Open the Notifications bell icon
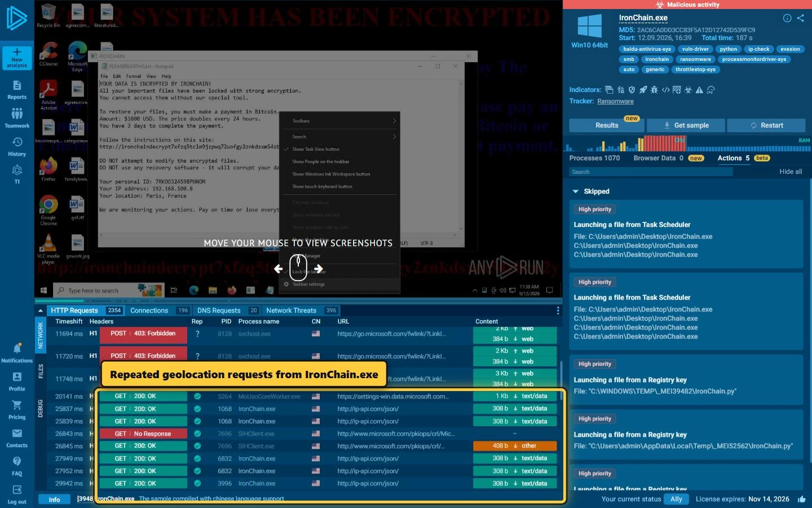The width and height of the screenshot is (812, 508). pos(17,348)
